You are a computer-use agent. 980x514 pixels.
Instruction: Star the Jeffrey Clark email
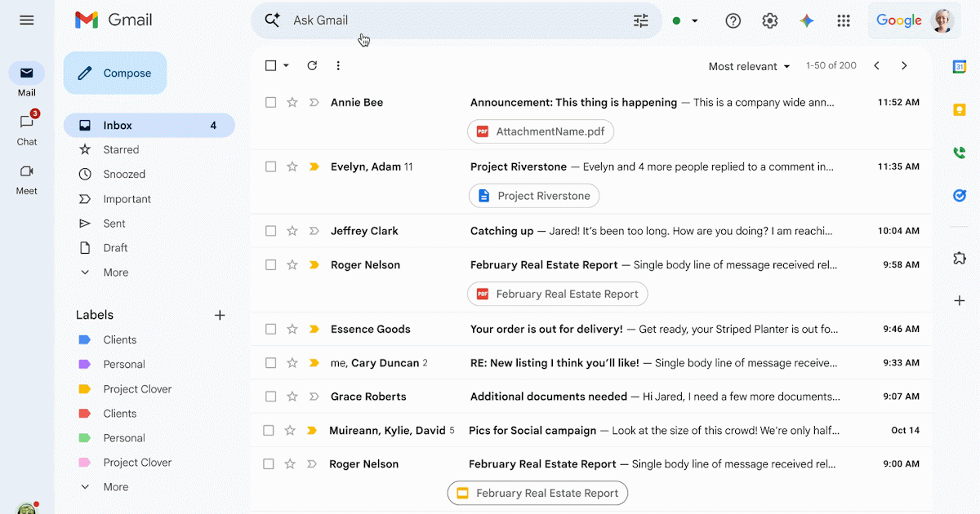pyautogui.click(x=292, y=232)
